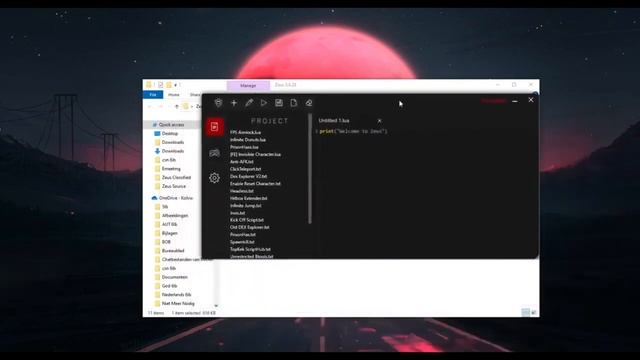Screen dimensions: 640x360
Task: Open FPS Aimlock.lua script
Action: tap(246, 132)
